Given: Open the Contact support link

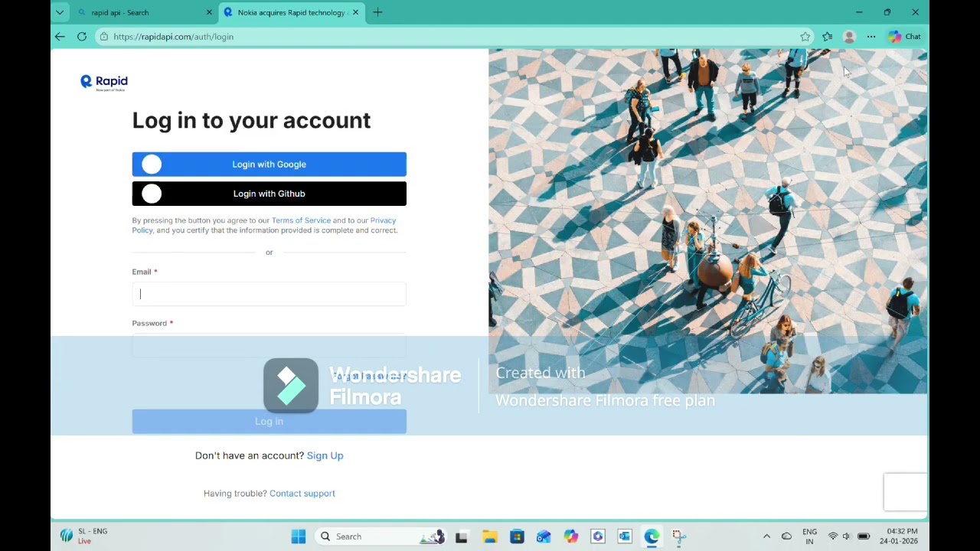Looking at the screenshot, I should pos(302,494).
